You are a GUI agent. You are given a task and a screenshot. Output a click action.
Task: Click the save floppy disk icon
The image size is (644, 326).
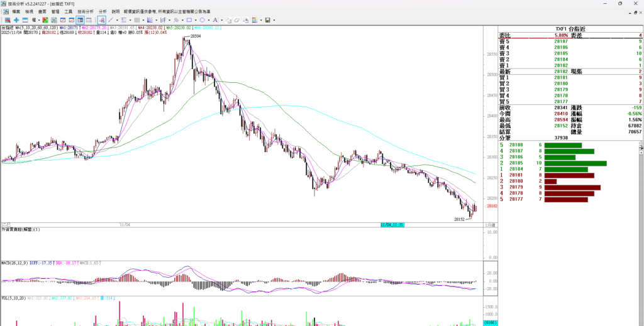pos(267,20)
